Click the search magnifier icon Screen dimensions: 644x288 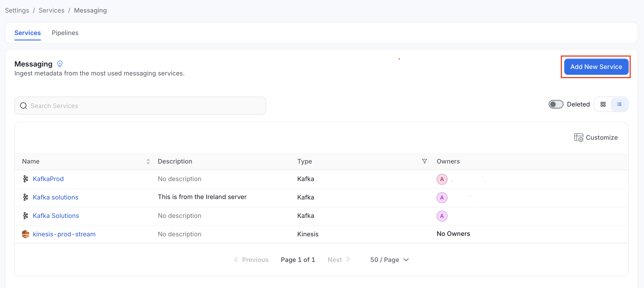point(24,106)
